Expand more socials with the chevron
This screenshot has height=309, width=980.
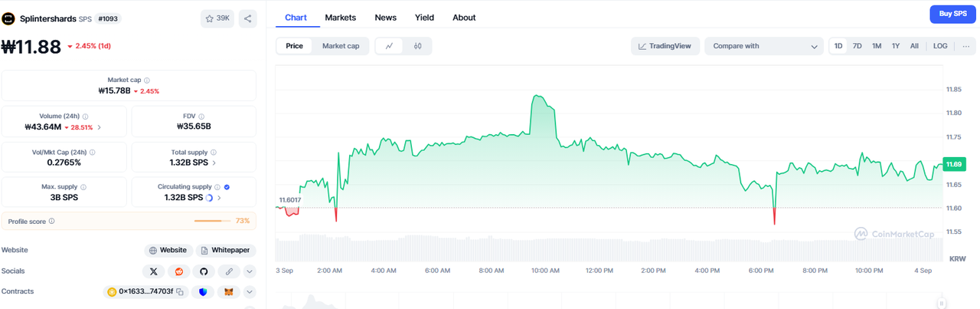250,271
